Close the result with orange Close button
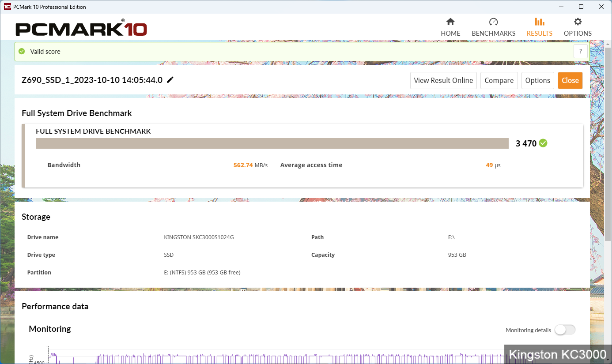612x364 pixels. (x=570, y=80)
